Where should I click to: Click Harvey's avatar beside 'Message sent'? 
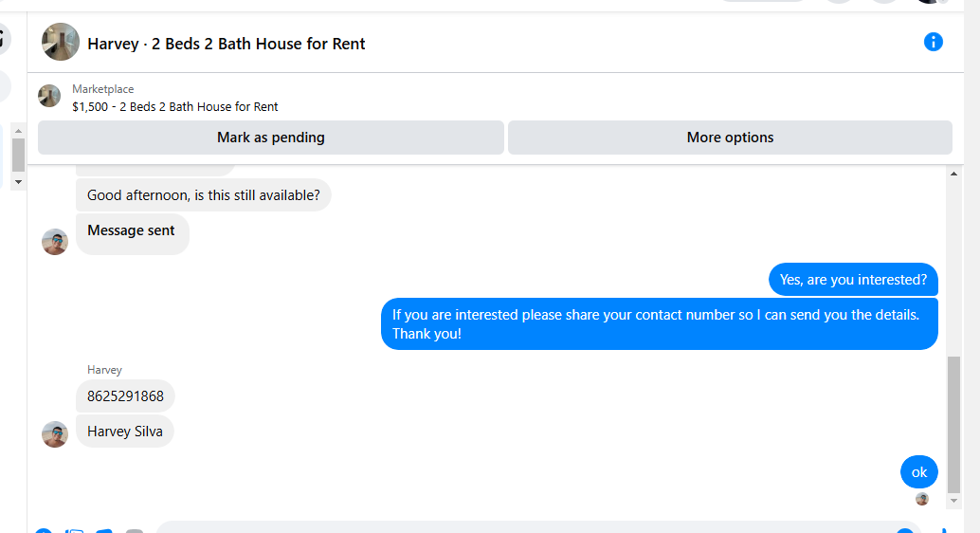[x=55, y=242]
